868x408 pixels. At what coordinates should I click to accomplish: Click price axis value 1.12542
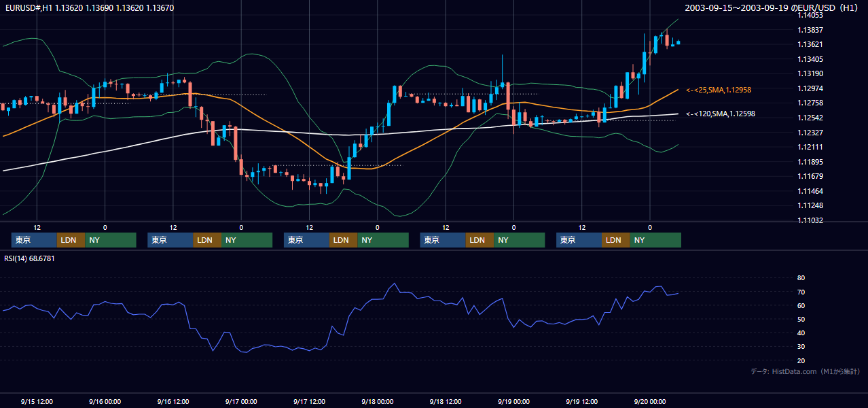pos(810,118)
